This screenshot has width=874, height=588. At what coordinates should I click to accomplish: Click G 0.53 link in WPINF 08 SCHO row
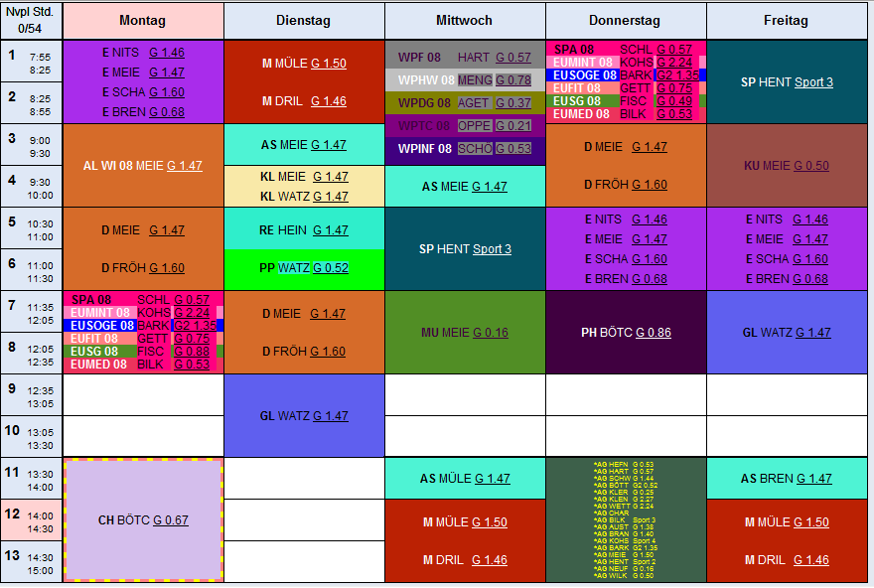click(512, 149)
